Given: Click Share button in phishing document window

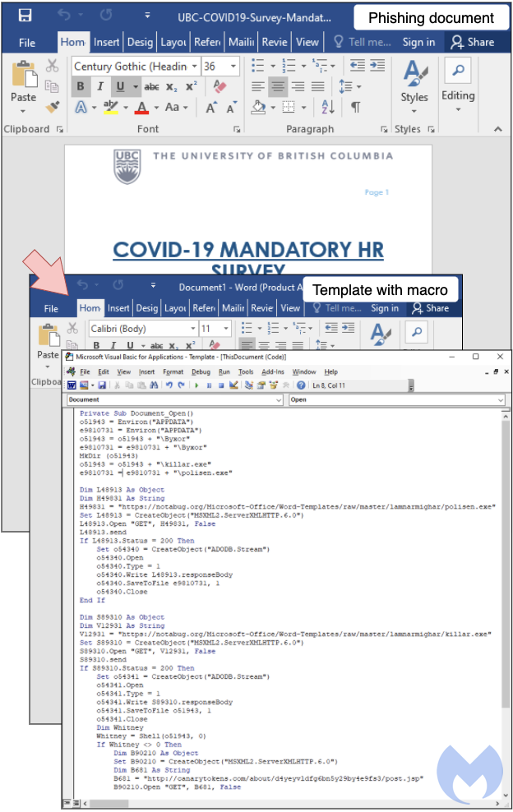Looking at the screenshot, I should coord(473,42).
